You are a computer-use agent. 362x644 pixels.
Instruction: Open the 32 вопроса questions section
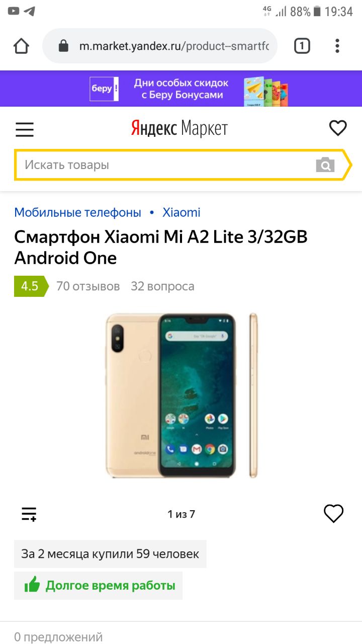point(162,286)
